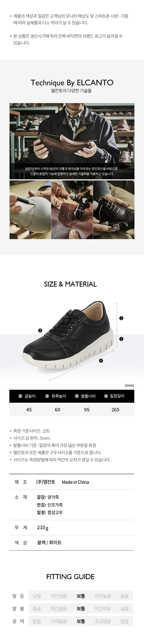
Task: Click the leather sewing machine photo
Action: [72, 210]
